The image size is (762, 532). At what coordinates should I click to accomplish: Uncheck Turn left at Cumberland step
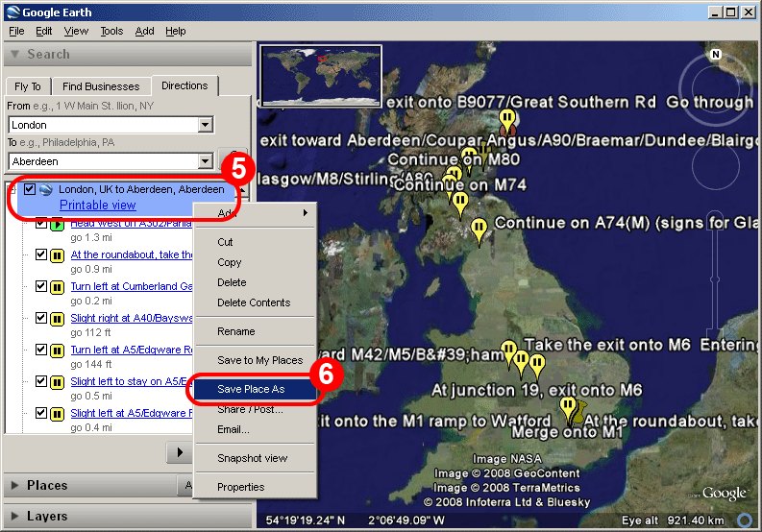click(x=41, y=286)
